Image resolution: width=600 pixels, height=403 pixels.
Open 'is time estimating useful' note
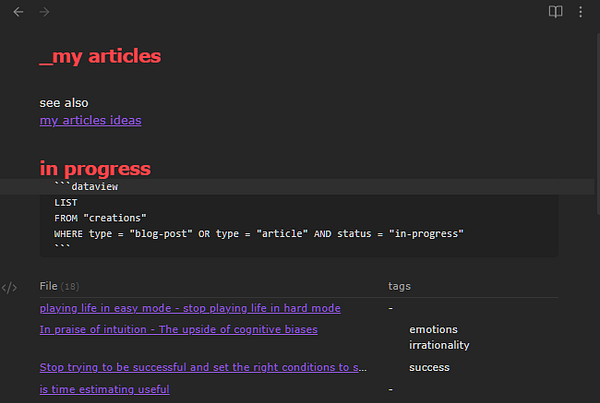[x=104, y=389]
